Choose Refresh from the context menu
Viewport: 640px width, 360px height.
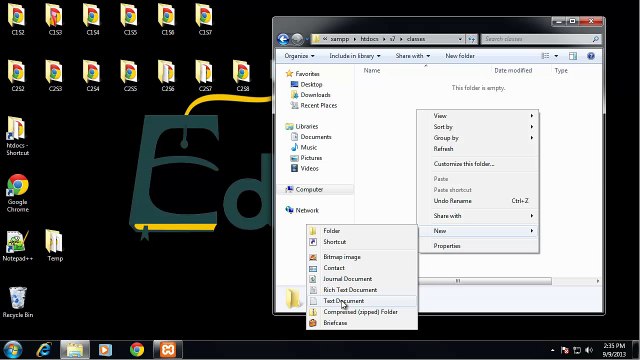(x=478, y=149)
